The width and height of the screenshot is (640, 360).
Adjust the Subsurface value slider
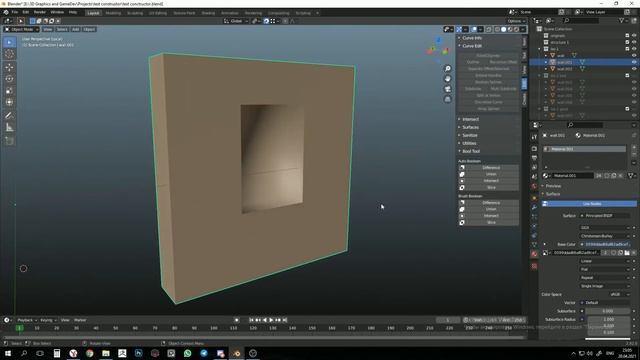pyautogui.click(x=607, y=311)
